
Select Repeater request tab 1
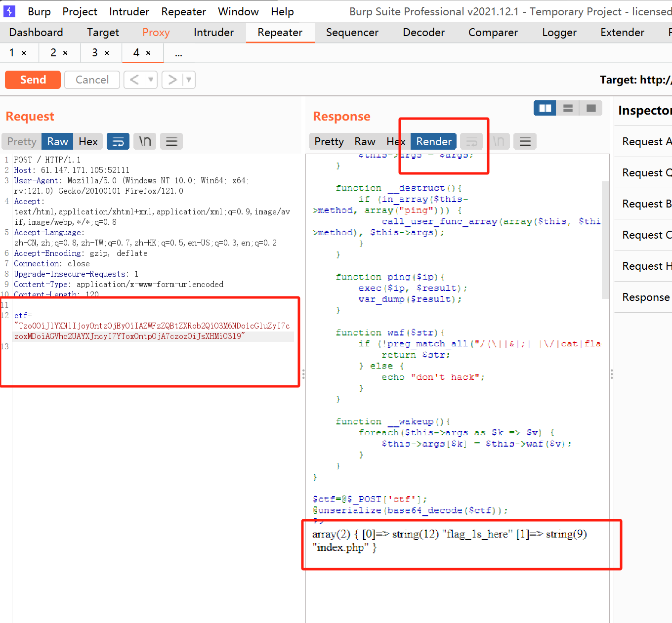click(x=12, y=52)
